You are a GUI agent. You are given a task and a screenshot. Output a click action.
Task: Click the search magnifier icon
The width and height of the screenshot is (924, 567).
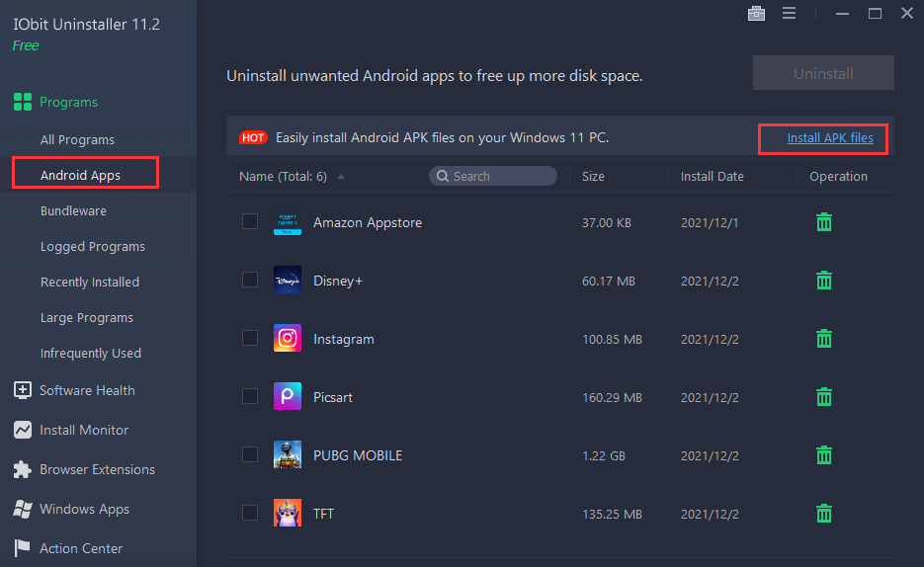[443, 176]
